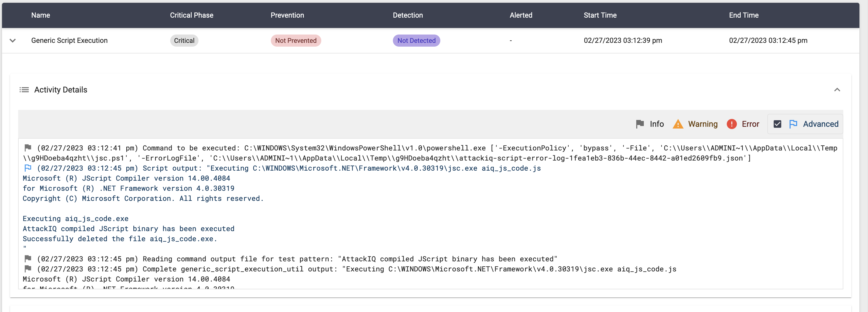
Task: Click the Activity Details list icon
Action: click(x=24, y=89)
